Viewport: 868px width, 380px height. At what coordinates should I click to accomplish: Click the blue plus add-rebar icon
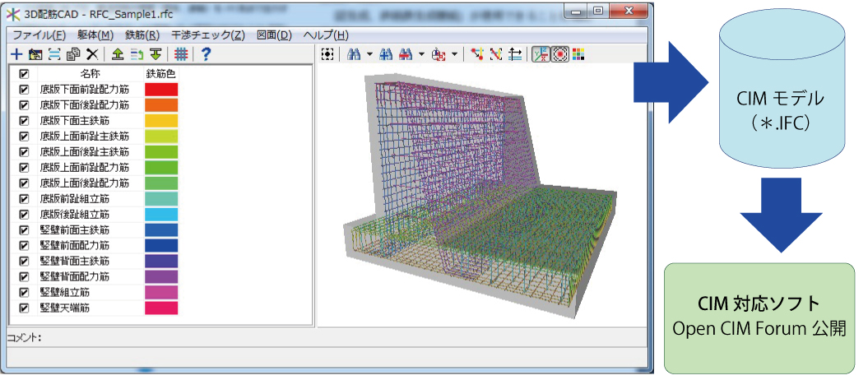(16, 54)
